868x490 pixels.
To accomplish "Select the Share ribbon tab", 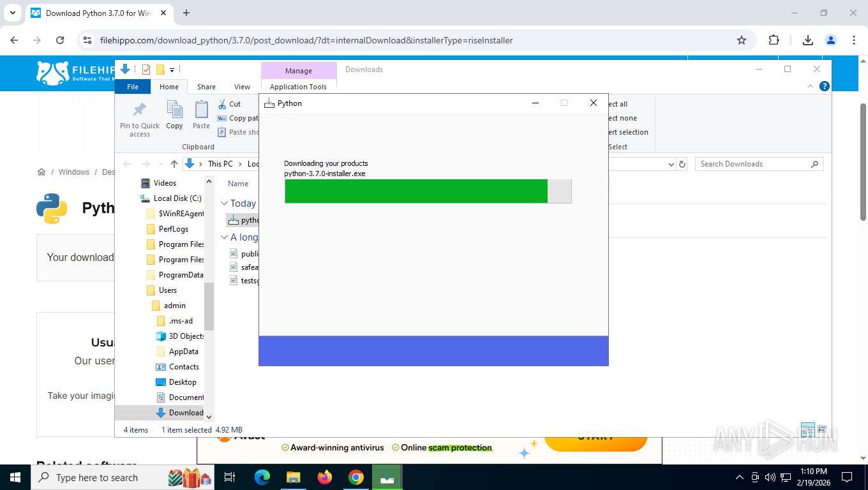I will point(206,87).
